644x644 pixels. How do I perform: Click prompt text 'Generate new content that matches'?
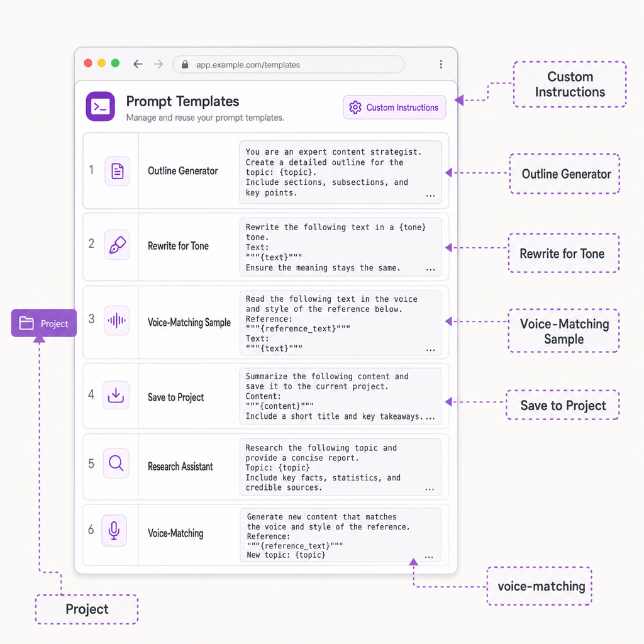point(321,517)
